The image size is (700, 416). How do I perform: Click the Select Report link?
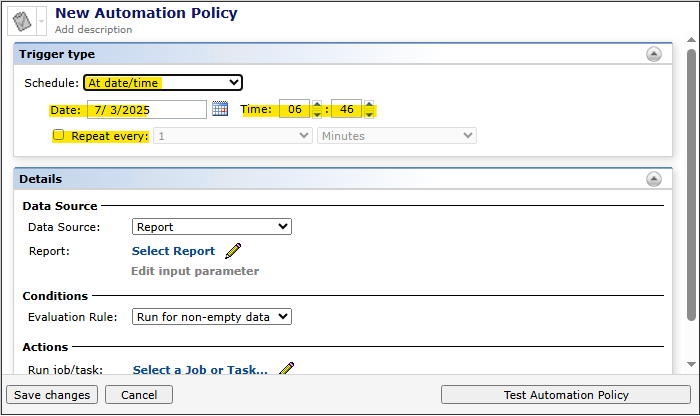coord(173,251)
